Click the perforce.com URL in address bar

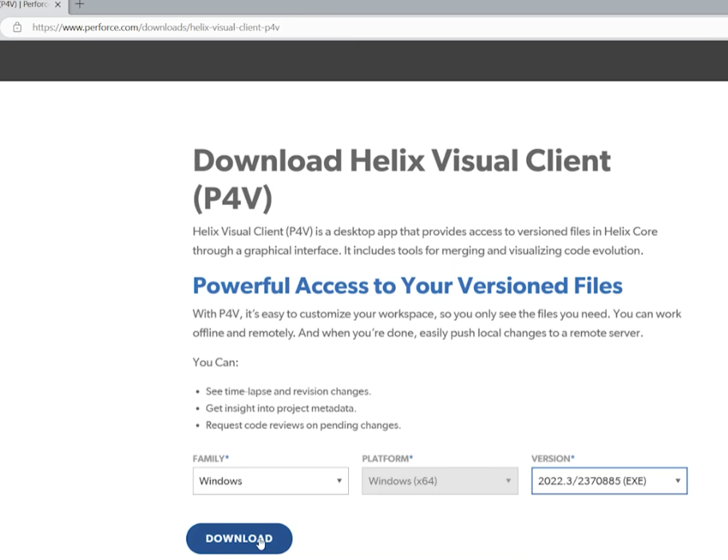[156, 27]
